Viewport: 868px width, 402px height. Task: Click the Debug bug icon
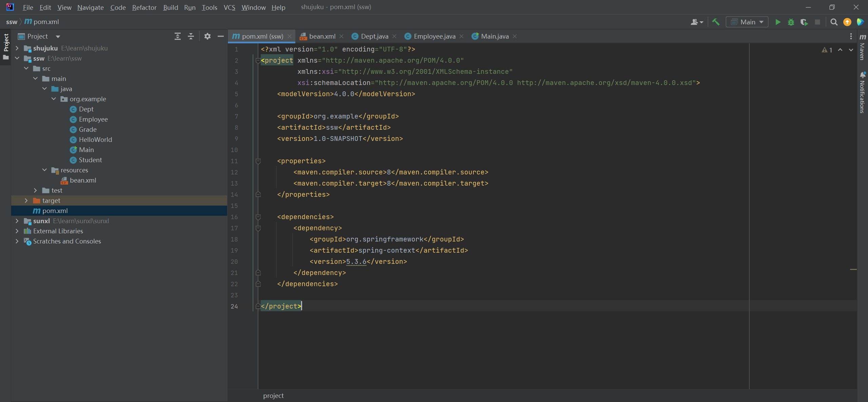[791, 22]
